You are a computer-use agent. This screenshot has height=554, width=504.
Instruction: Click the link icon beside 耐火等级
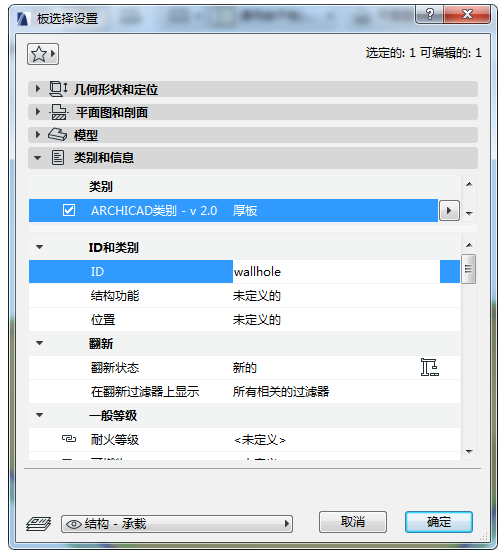[69, 439]
